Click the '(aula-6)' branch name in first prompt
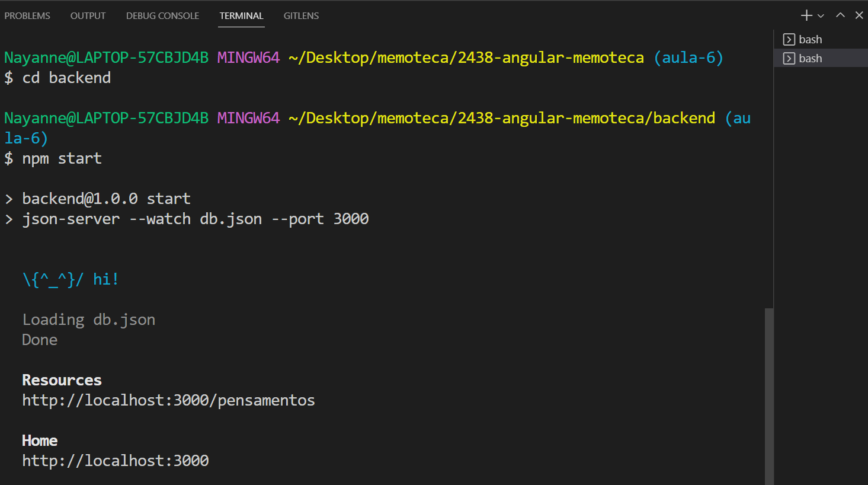Screen dimensions: 868x485 (688, 58)
